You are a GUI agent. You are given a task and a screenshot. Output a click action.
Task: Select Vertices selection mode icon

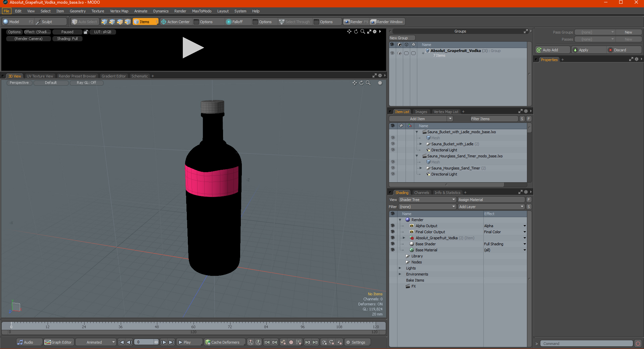[104, 22]
